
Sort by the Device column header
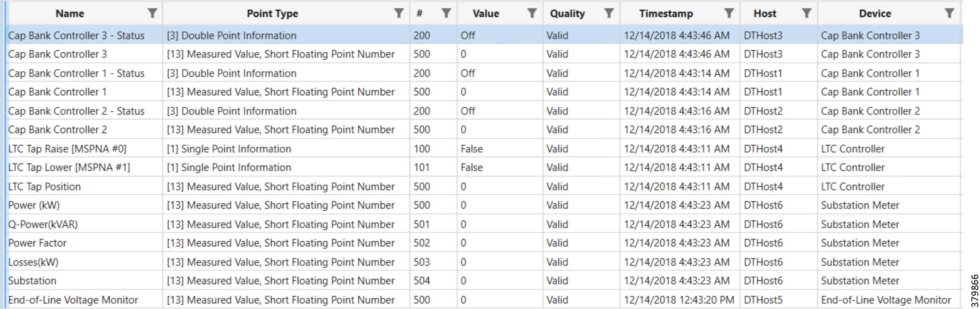coord(875,14)
